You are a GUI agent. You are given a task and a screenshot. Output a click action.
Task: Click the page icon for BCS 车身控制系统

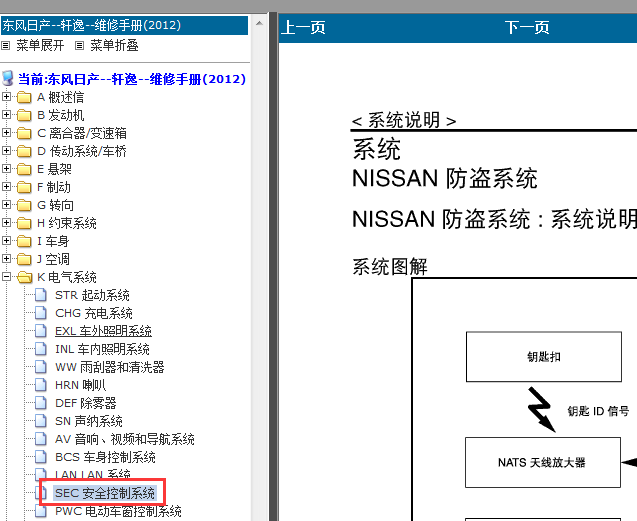[41, 456]
